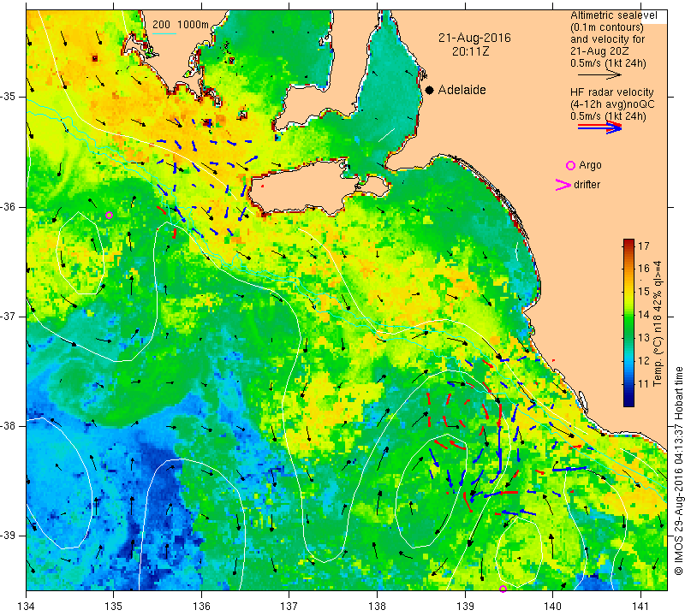Click the '17' tick on the temperature scale
This screenshot has width=685, height=616.
point(644,246)
